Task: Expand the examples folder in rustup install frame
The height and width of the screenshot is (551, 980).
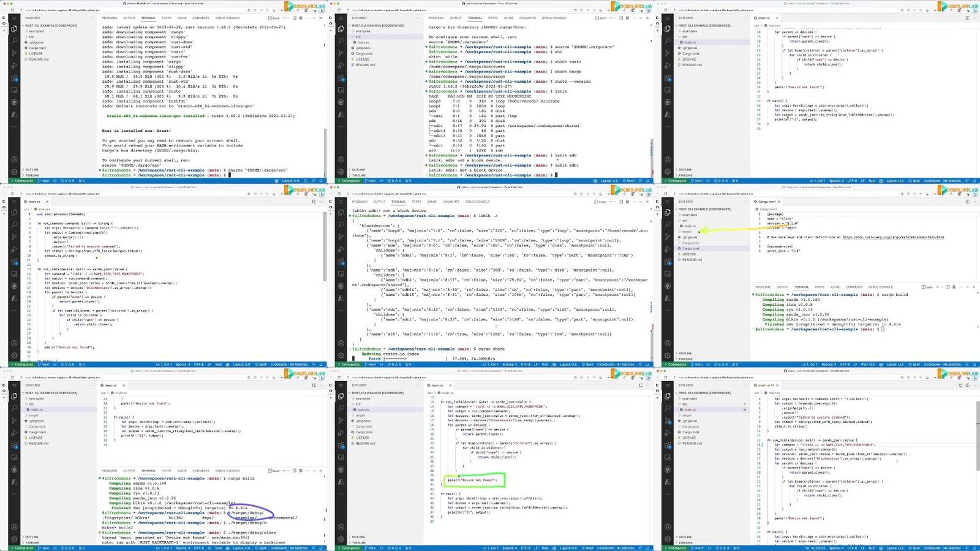Action: tap(36, 31)
